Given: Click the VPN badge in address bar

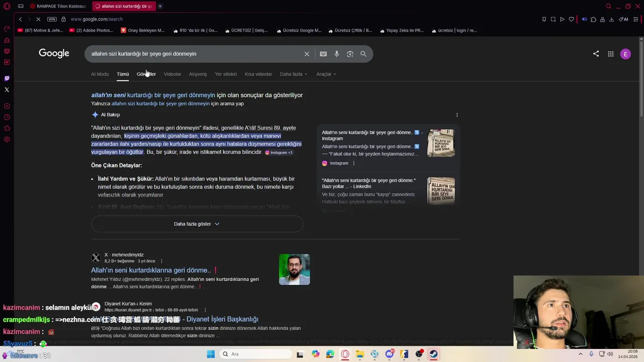Looking at the screenshot, I should point(52,19).
